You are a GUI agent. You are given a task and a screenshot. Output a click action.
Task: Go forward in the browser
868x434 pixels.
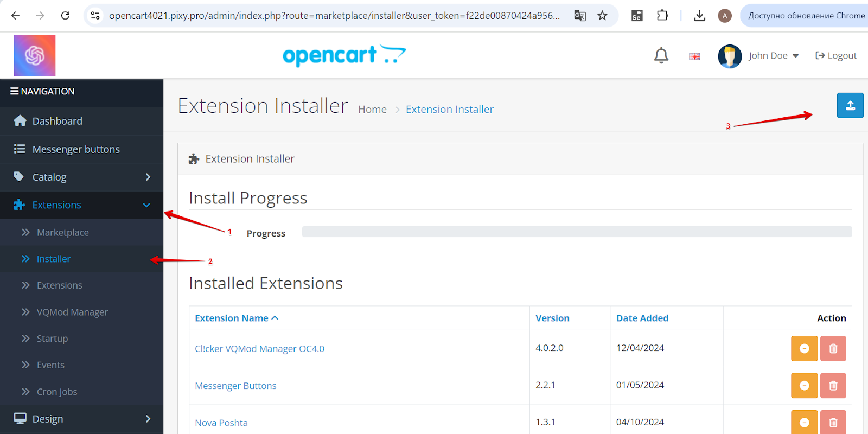coord(40,16)
